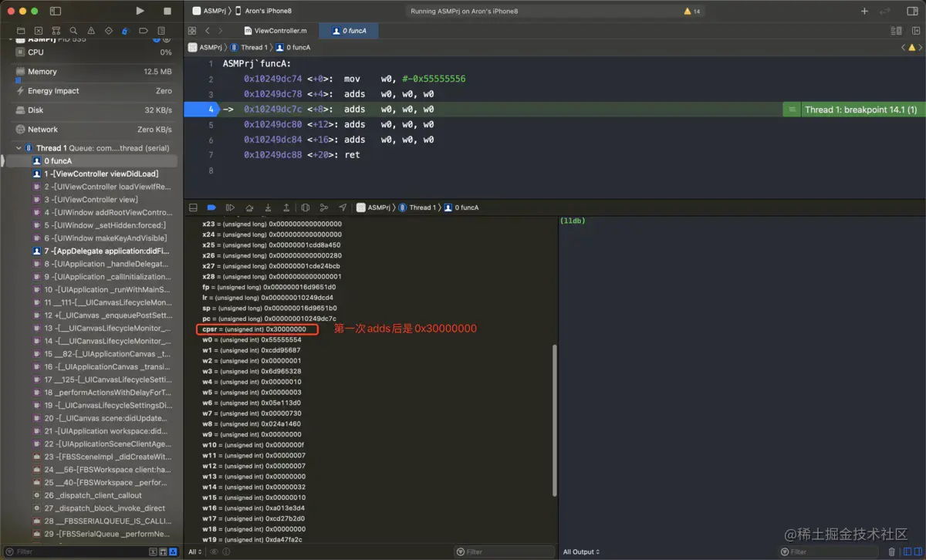Click the 14 warnings indicator
The image size is (926, 560).
click(692, 12)
